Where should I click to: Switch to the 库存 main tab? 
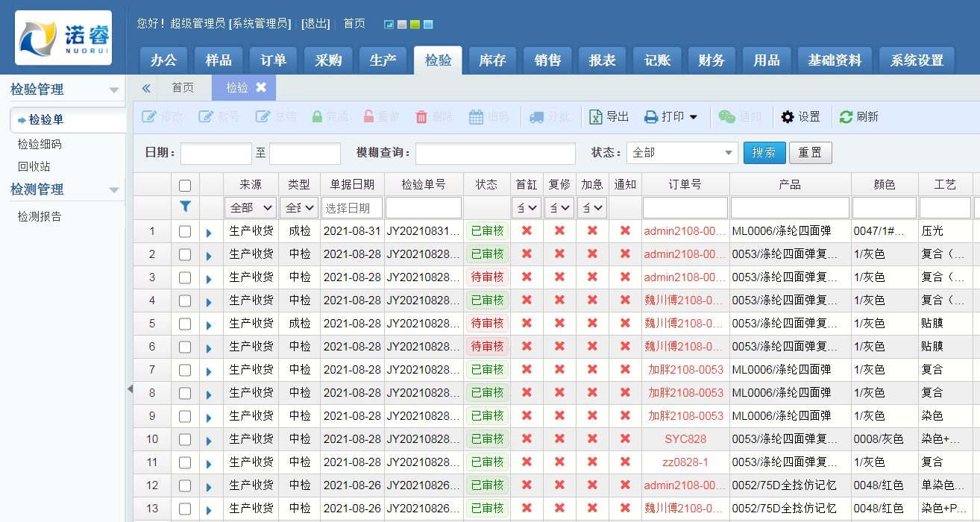(x=492, y=60)
